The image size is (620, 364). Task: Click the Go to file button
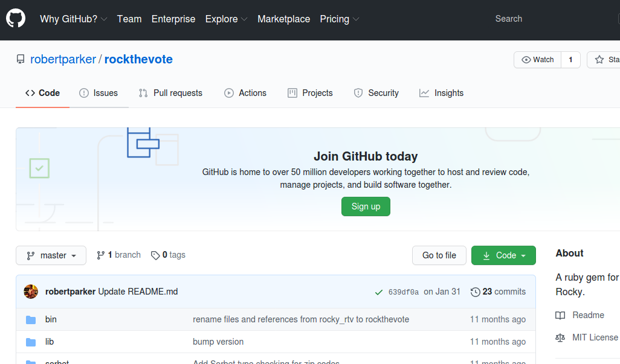pos(439,255)
